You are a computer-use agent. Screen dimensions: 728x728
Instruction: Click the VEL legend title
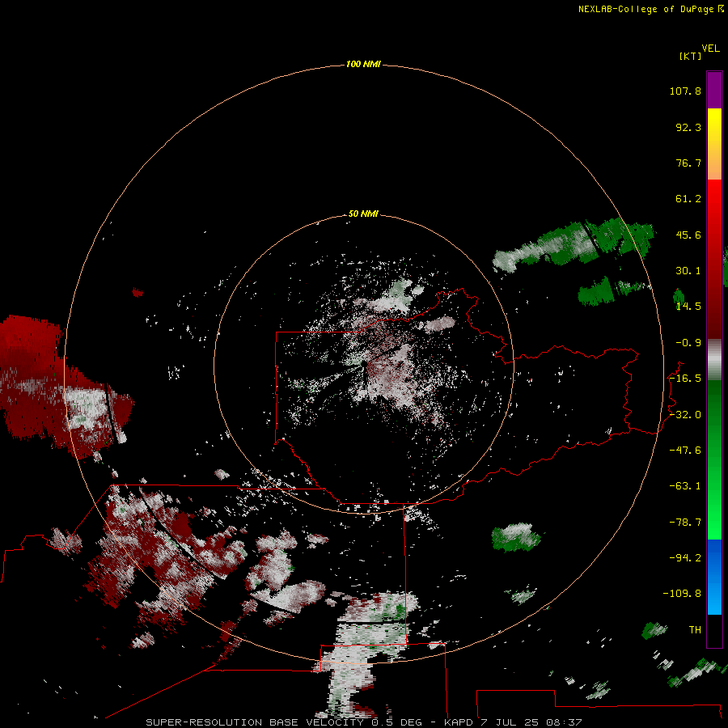(710, 49)
